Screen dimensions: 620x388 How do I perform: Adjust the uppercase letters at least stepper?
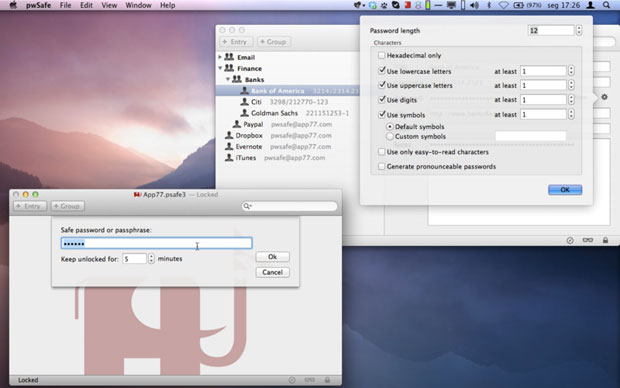tap(571, 85)
